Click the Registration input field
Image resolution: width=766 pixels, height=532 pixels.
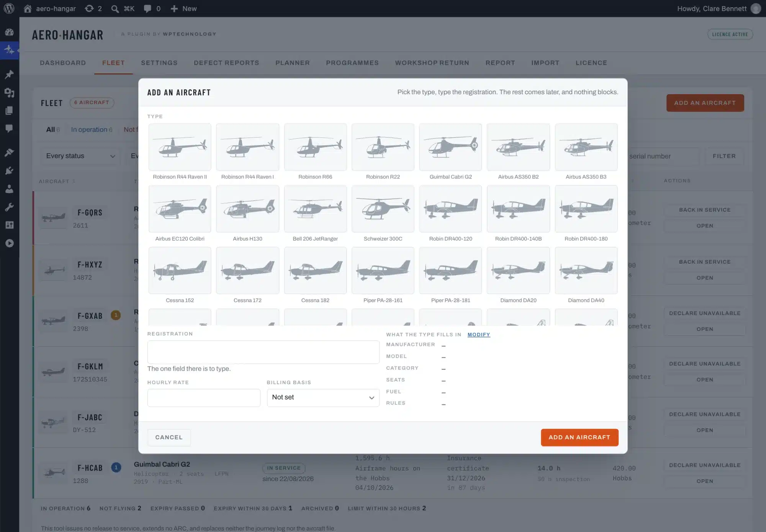(x=263, y=352)
